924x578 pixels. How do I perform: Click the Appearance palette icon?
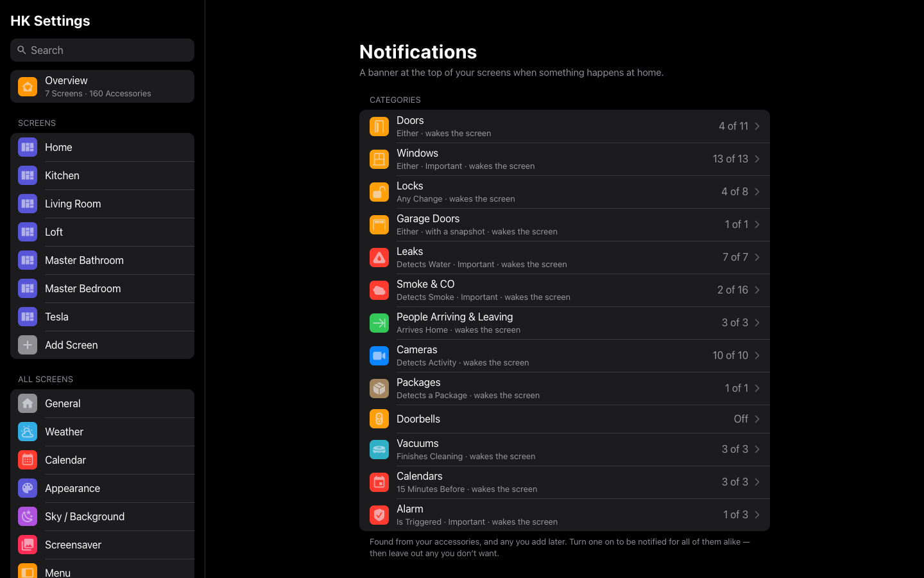click(28, 488)
